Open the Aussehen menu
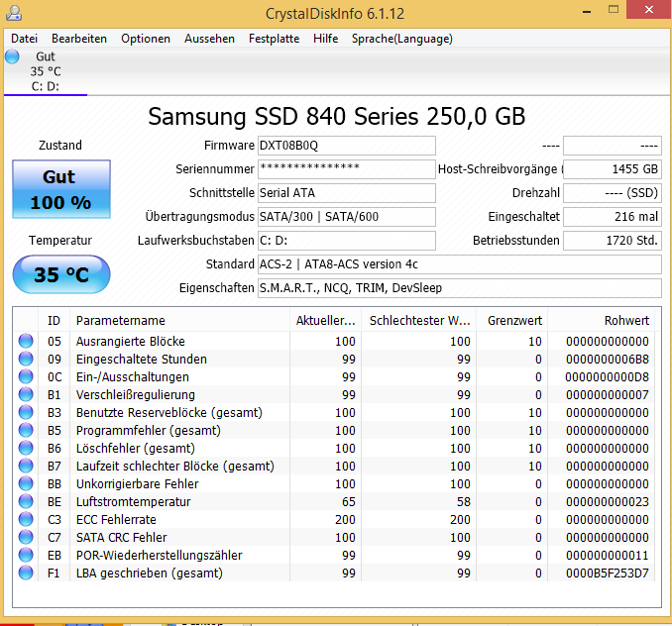672x626 pixels. [209, 39]
